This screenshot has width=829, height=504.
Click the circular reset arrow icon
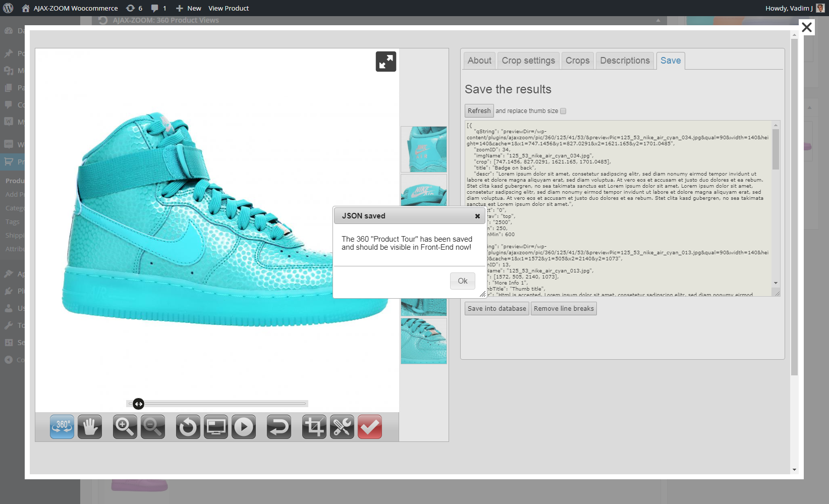[188, 427]
